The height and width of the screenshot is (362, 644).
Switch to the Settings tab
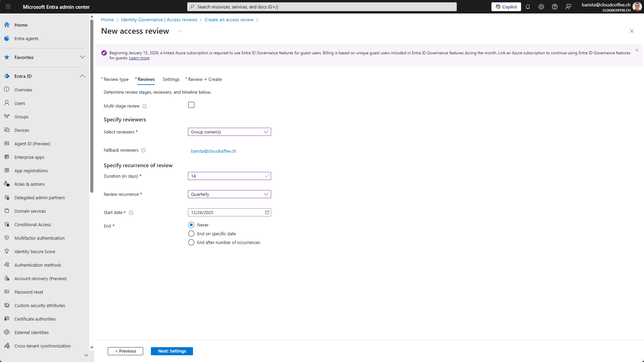[x=171, y=80]
